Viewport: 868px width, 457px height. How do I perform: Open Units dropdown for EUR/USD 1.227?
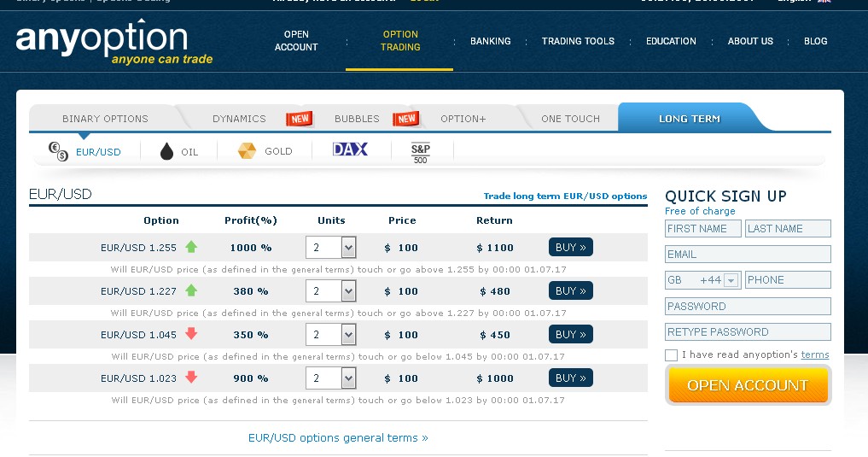(x=330, y=290)
